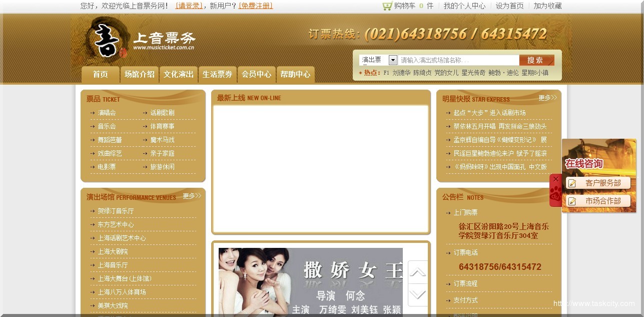Click the 搜索 search button

click(536, 59)
